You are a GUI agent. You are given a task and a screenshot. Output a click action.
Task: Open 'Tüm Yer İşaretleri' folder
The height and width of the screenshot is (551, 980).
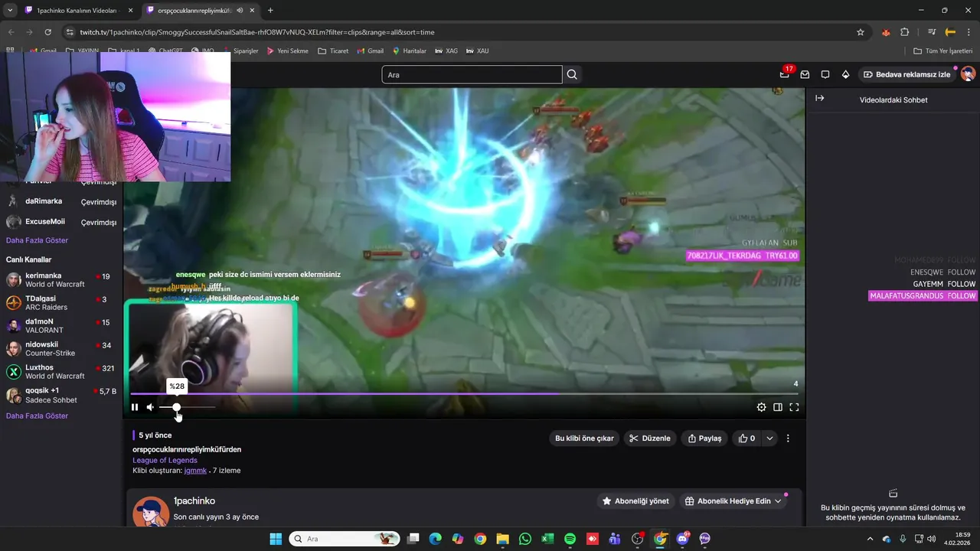coord(942,51)
